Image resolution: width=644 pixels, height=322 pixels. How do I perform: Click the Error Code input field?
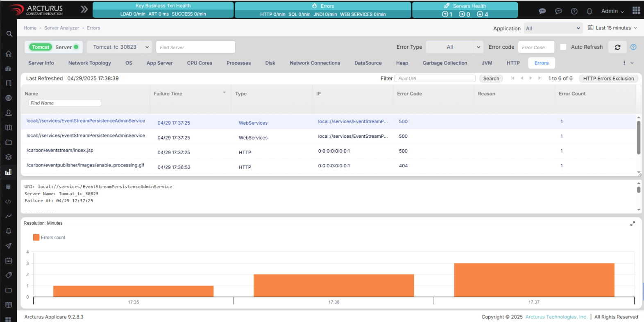(536, 47)
